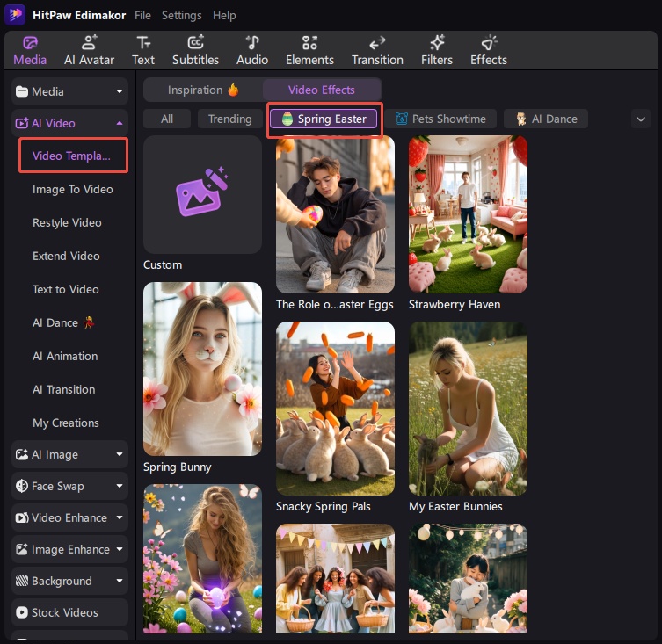This screenshot has height=644, width=662.
Task: Click the dancer icon next to AI Dance sidebar
Action: tap(88, 322)
